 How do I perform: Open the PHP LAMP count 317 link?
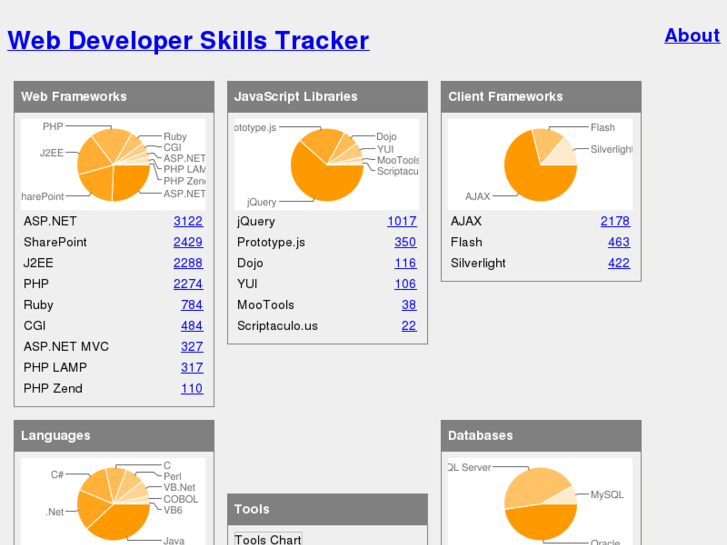[x=192, y=367]
